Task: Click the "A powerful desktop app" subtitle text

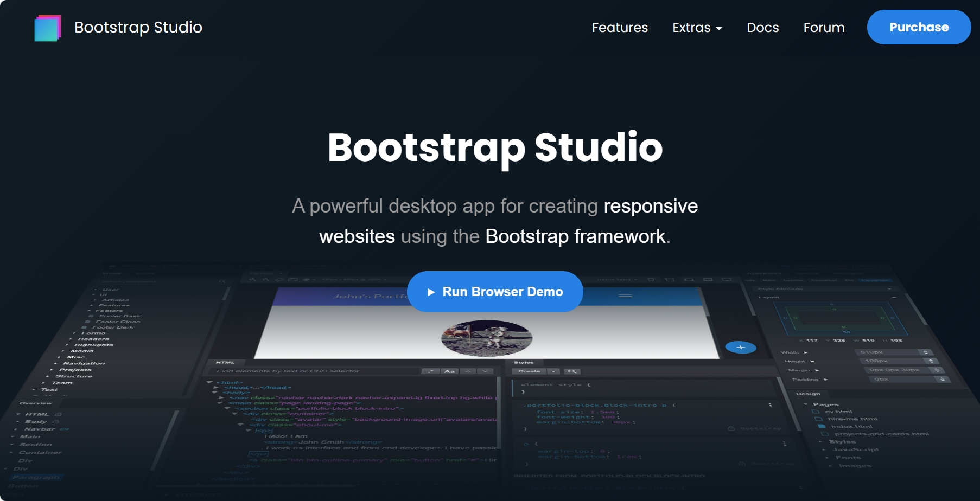Action: pyautogui.click(x=495, y=221)
